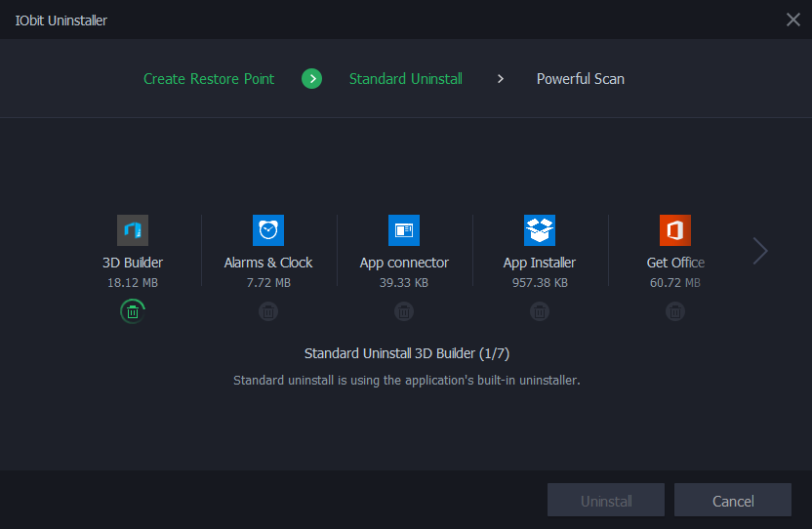Click the App connector app name
Viewport: 812px width, 529px height.
click(x=404, y=263)
